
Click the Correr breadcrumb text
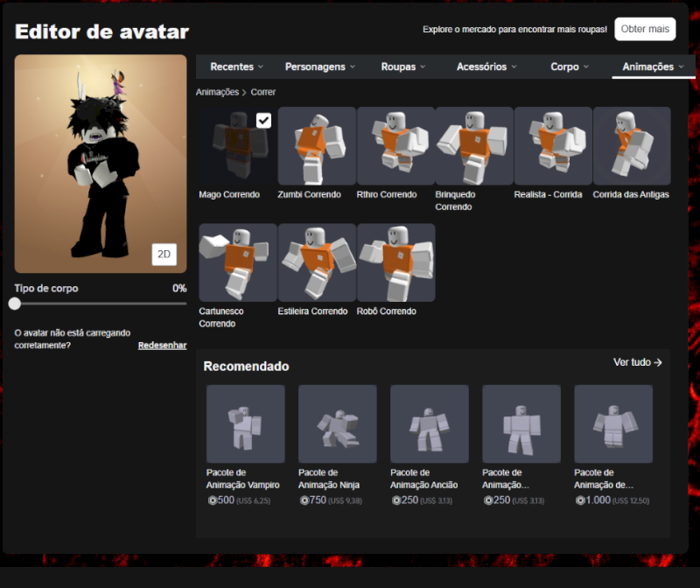[x=263, y=92]
